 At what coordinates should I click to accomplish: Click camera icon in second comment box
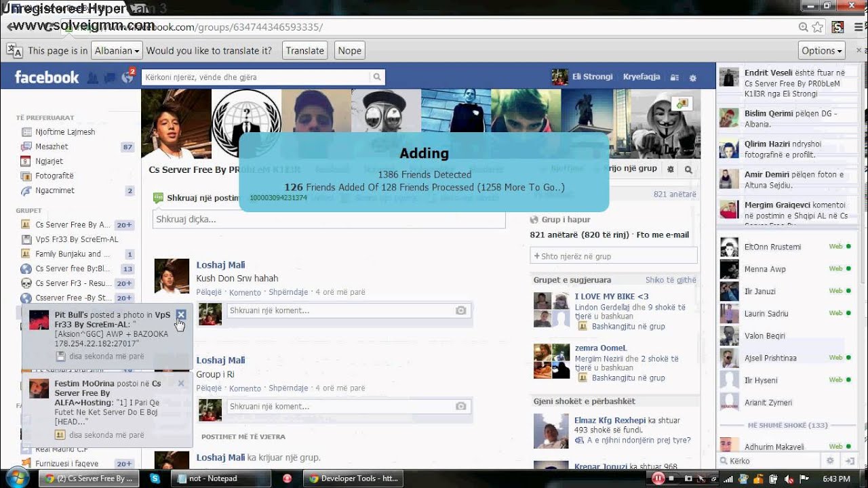click(461, 406)
